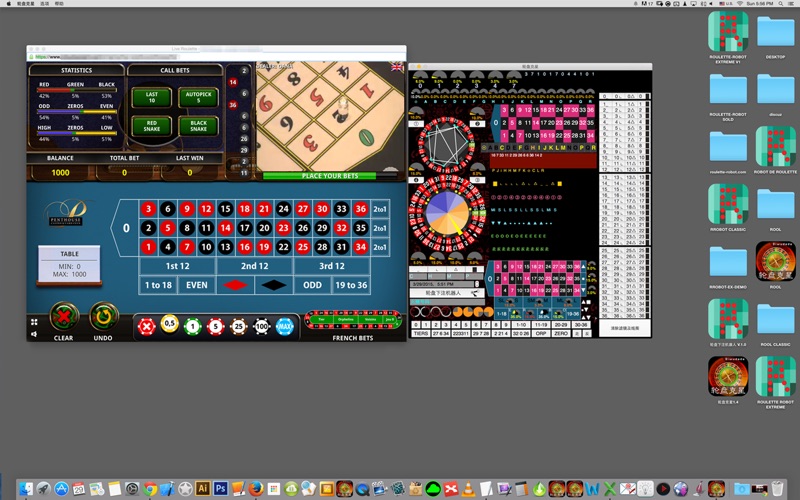The image size is (800, 500).
Task: Click the Red Snake button
Action: tap(152, 124)
